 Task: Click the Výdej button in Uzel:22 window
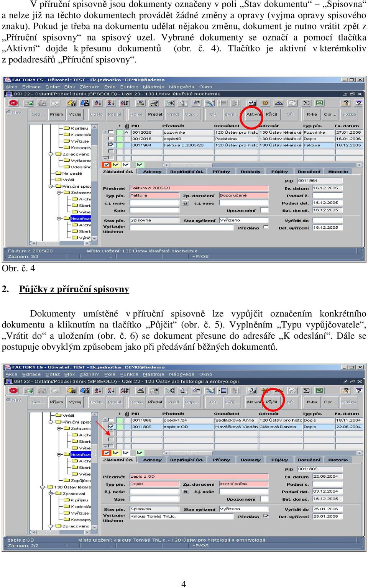pyautogui.click(x=75, y=402)
